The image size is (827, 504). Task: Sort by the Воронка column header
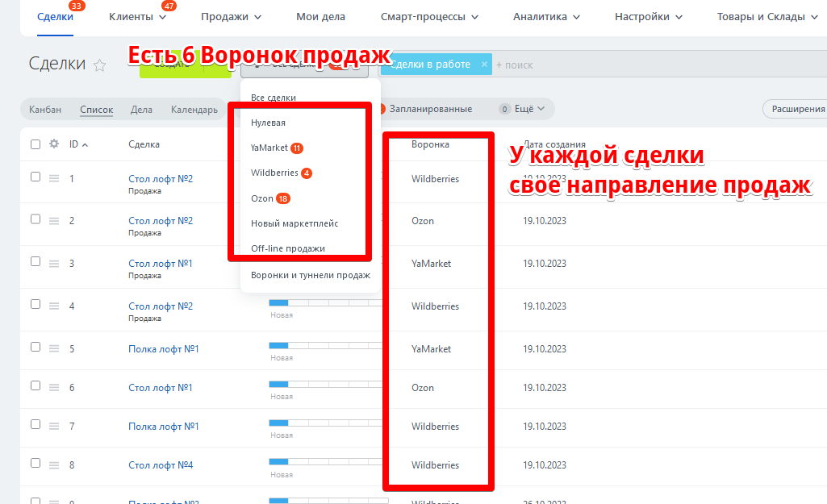(x=430, y=144)
